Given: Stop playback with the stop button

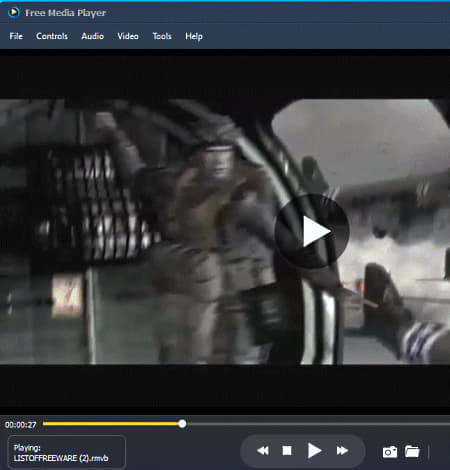Looking at the screenshot, I should click(287, 451).
